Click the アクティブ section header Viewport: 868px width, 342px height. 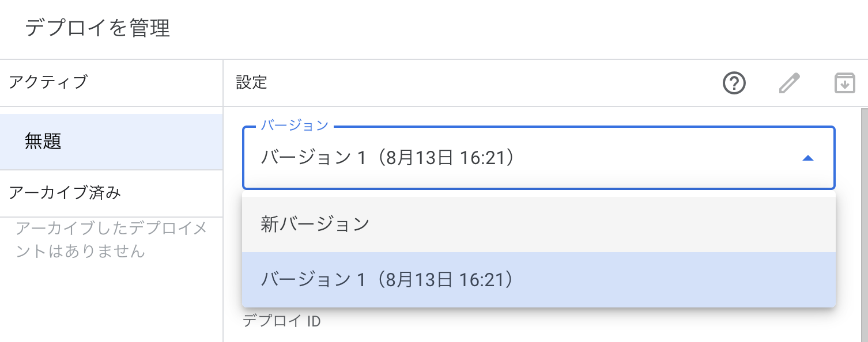pos(48,82)
